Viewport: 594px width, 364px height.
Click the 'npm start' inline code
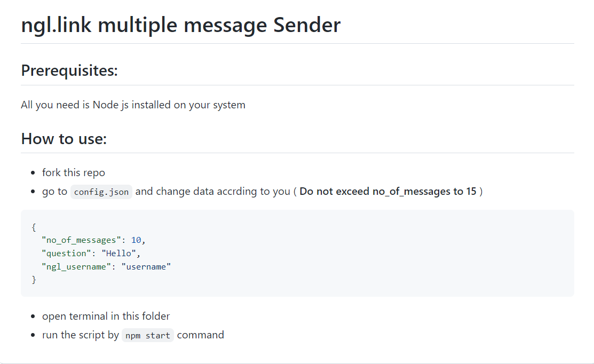148,336
